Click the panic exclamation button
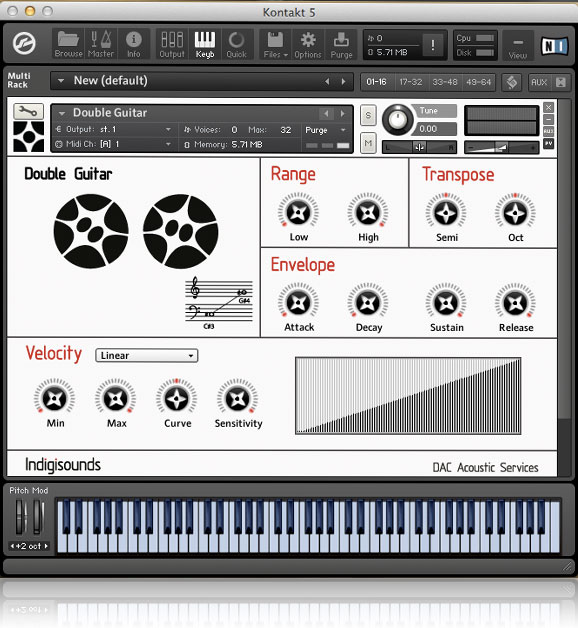 [x=433, y=45]
